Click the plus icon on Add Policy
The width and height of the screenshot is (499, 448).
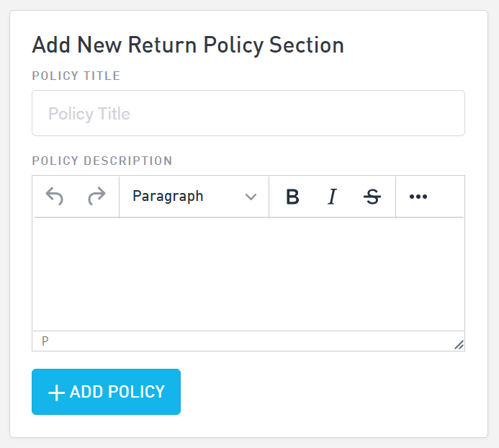[56, 393]
